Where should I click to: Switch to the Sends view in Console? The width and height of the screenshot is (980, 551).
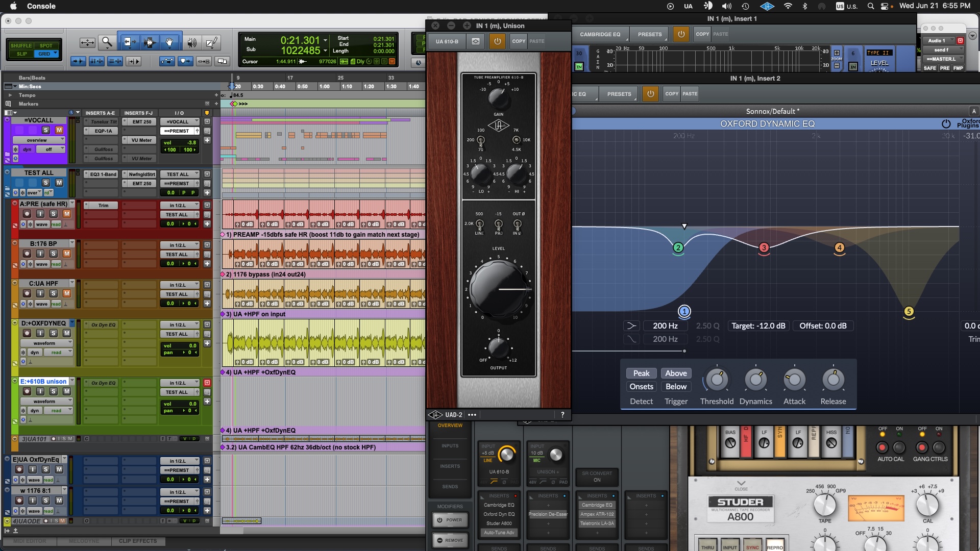(450, 487)
